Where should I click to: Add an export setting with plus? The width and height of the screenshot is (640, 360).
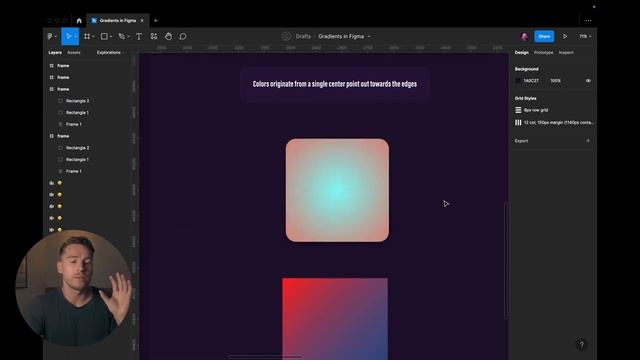click(x=588, y=141)
